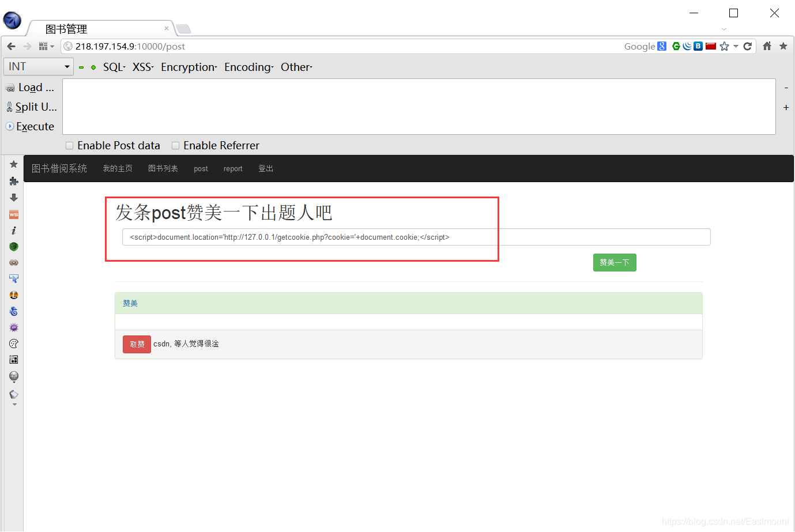This screenshot has height=532, width=795.
Task: Open the report navbar item
Action: point(233,169)
